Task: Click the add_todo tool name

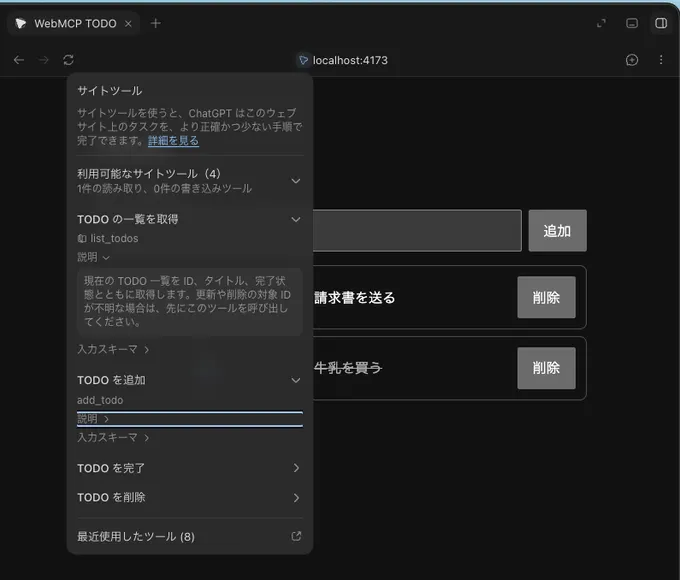Action: (100, 400)
